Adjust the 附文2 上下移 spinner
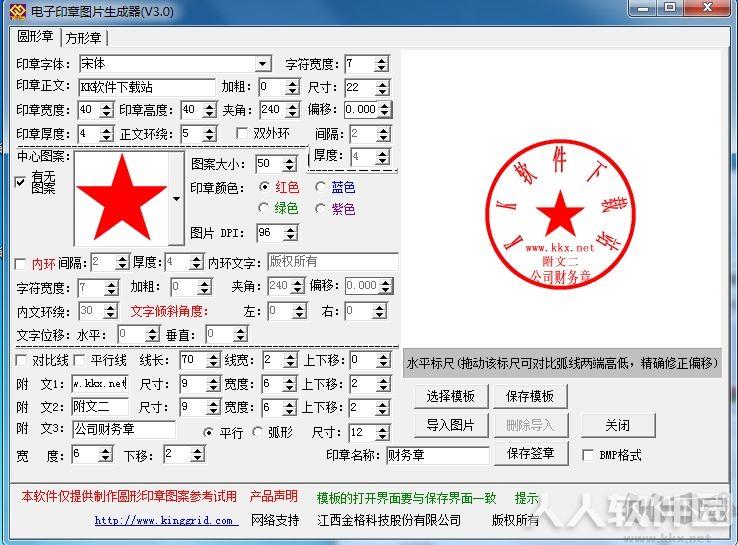 pos(384,407)
